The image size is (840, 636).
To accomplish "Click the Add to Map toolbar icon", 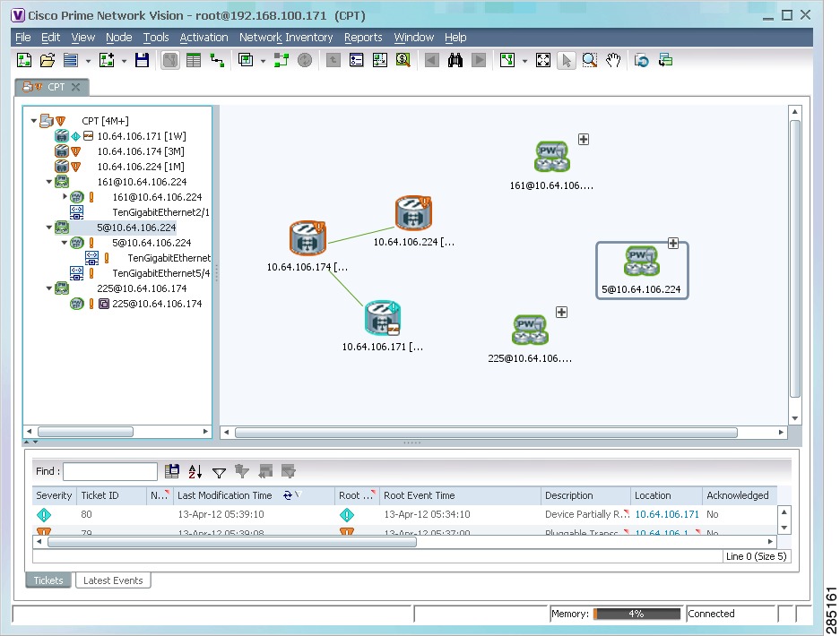I will [108, 60].
